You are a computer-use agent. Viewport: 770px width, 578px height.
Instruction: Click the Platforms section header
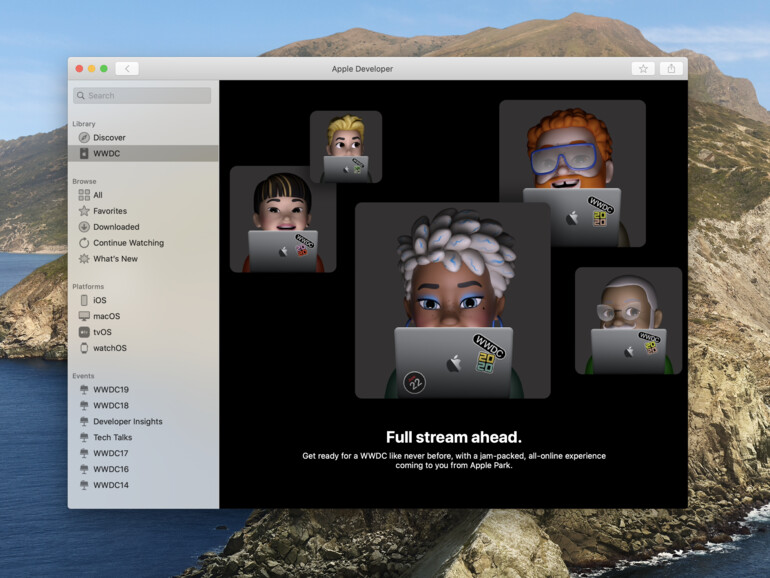88,286
